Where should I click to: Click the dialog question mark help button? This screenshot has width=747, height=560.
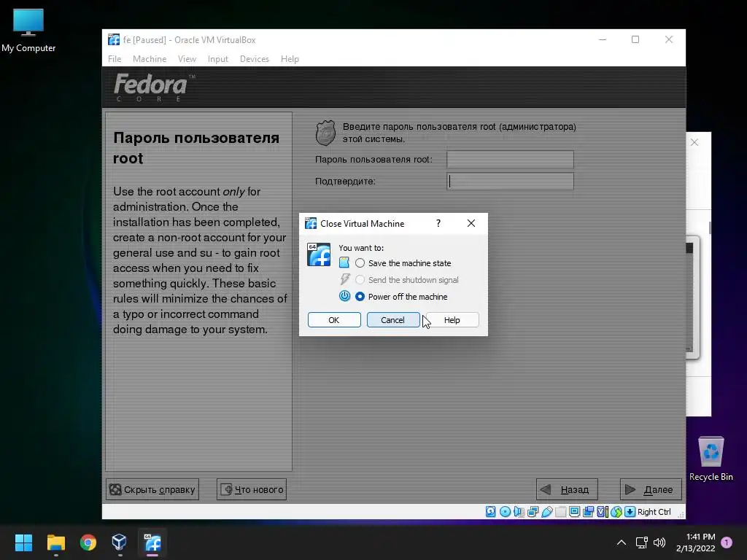click(x=438, y=223)
